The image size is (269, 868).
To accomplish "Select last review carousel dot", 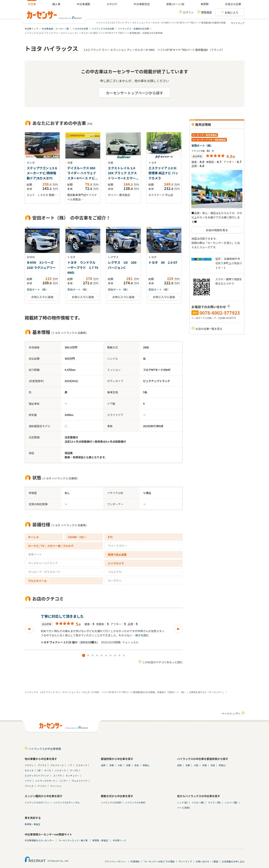I will [124, 655].
